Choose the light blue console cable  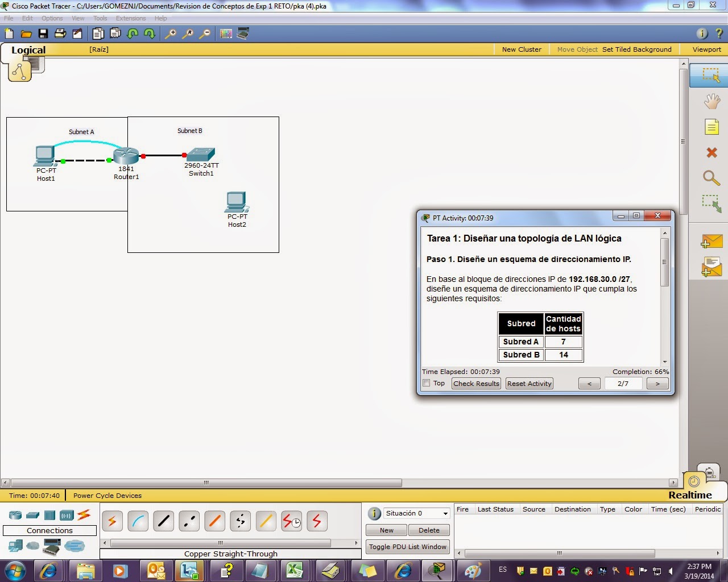pos(138,521)
